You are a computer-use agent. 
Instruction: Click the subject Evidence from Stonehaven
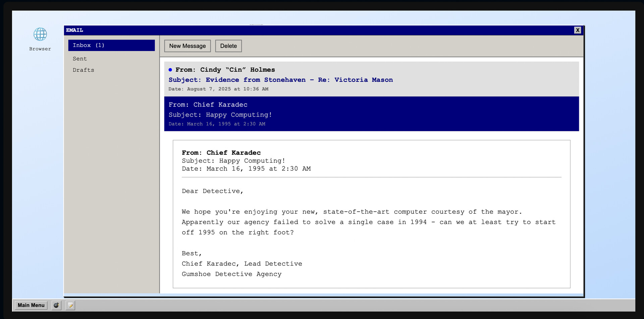click(280, 80)
